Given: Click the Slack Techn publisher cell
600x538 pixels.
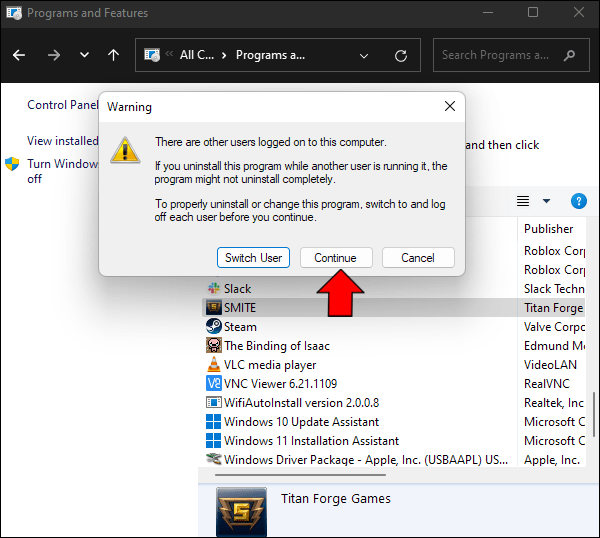Looking at the screenshot, I should 554,289.
